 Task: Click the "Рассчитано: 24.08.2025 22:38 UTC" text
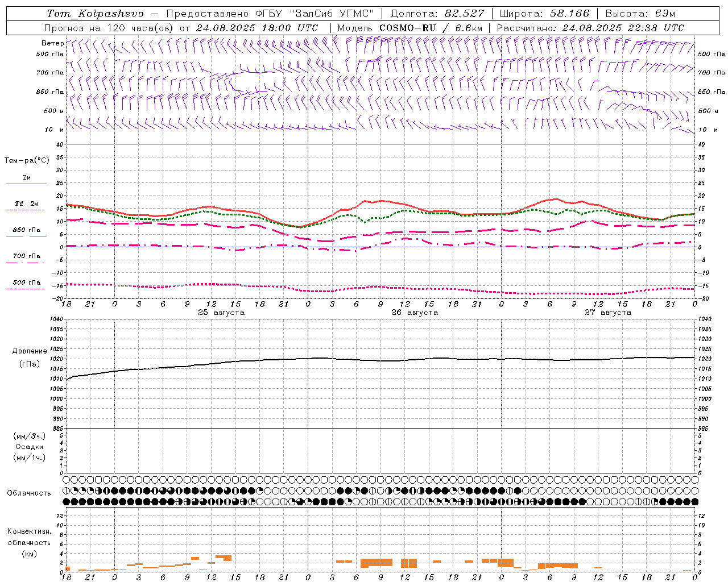coord(590,28)
